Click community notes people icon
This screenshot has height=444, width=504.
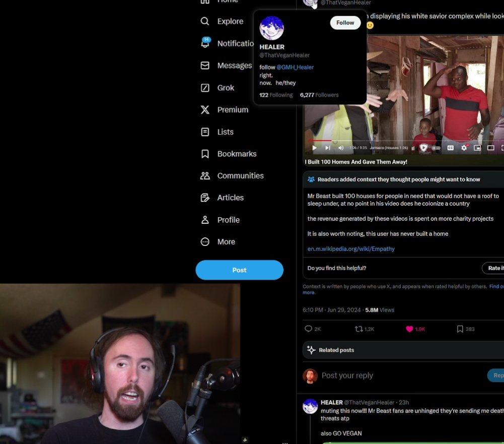311,179
